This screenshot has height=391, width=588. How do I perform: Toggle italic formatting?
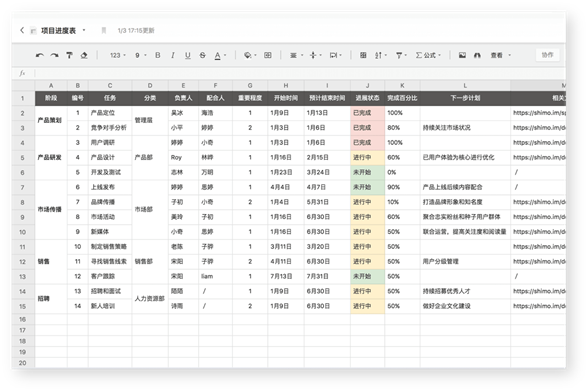[172, 55]
